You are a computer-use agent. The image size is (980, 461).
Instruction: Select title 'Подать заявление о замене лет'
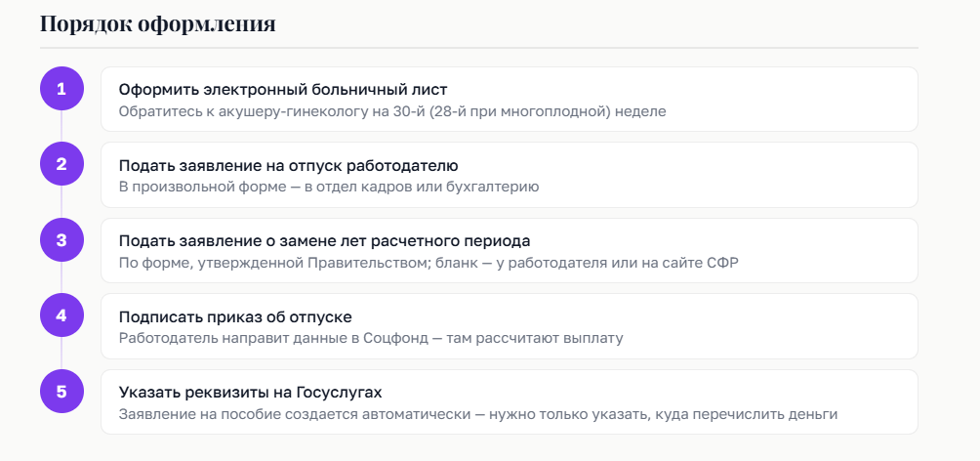pos(324,240)
